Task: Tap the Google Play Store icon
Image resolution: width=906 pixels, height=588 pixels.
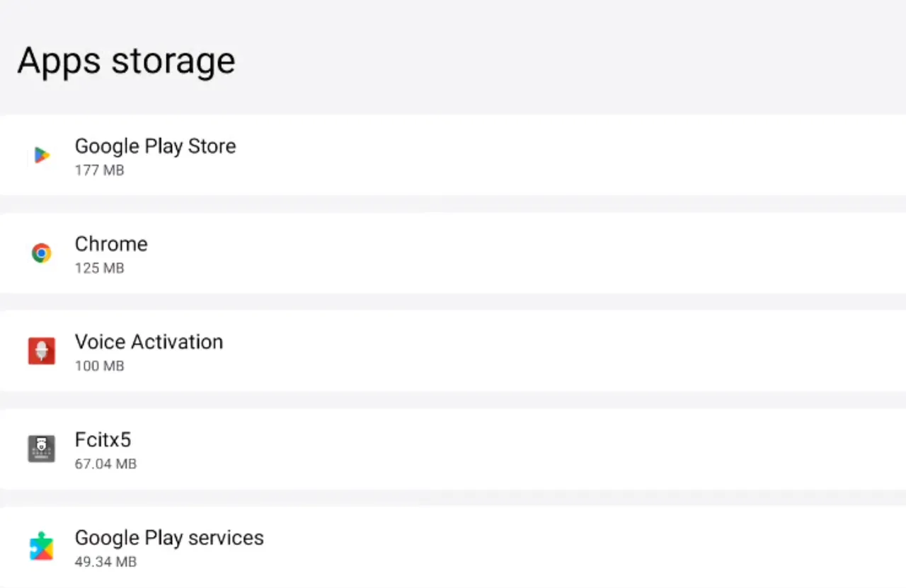Action: click(x=42, y=155)
